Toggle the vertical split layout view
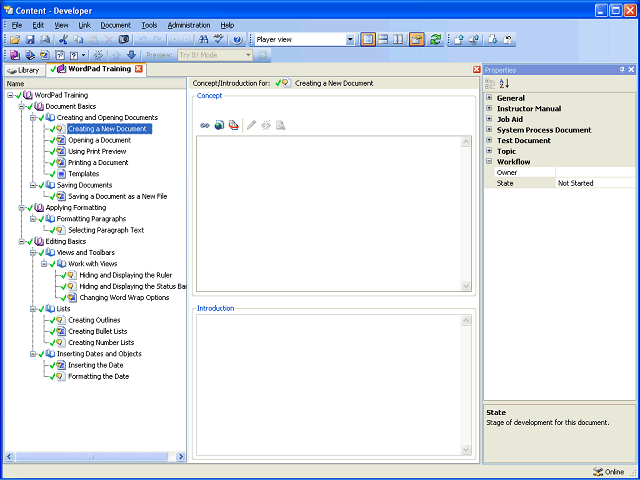Viewport: 640px width, 480px height. pyautogui.click(x=398, y=40)
